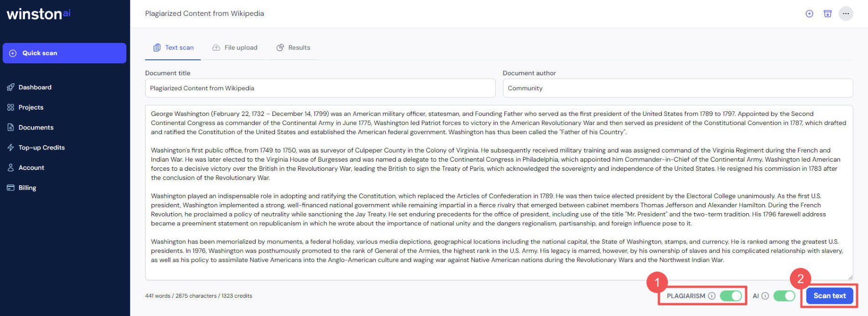Go to Documents in the sidebar
The width and height of the screenshot is (868, 316).
[36, 127]
